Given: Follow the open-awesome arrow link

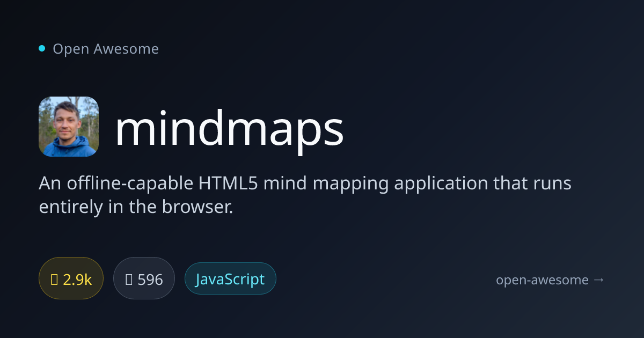Looking at the screenshot, I should click(x=550, y=280).
